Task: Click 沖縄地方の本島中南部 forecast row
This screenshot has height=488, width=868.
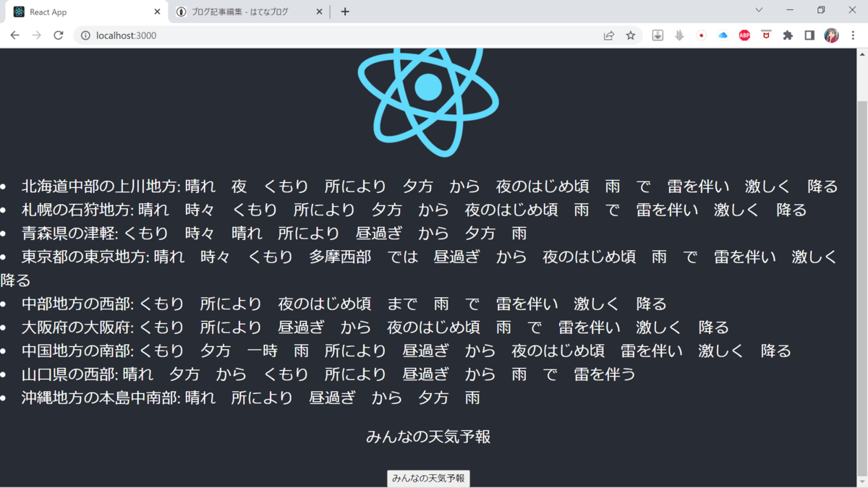Action: [x=430, y=398]
